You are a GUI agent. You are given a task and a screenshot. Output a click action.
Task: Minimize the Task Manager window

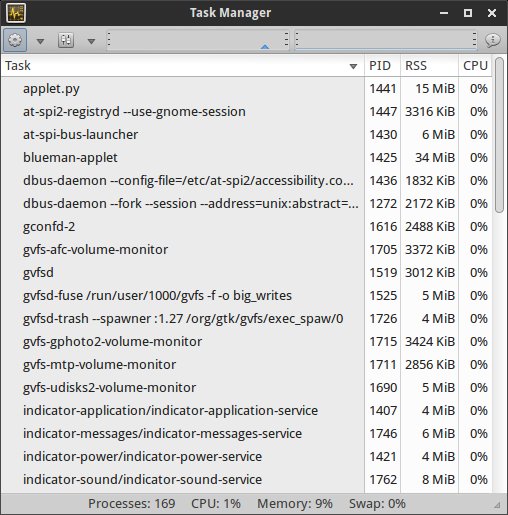tap(444, 13)
